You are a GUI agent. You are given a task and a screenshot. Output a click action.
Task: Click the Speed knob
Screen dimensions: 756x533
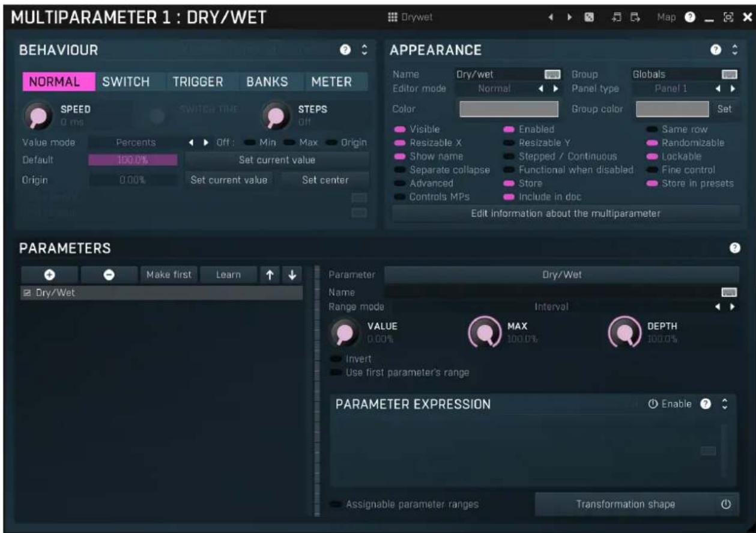point(38,115)
